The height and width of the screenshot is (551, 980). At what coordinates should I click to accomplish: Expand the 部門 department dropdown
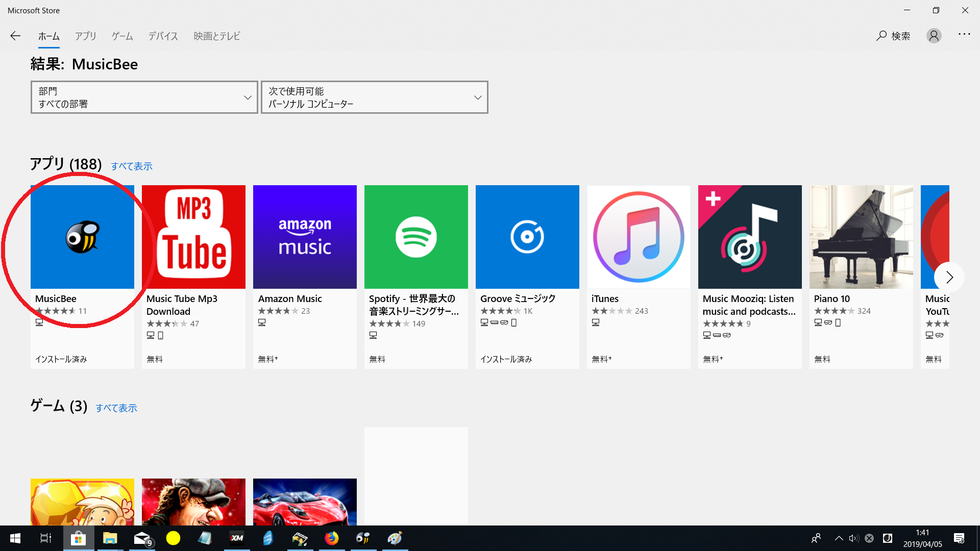pyautogui.click(x=144, y=97)
